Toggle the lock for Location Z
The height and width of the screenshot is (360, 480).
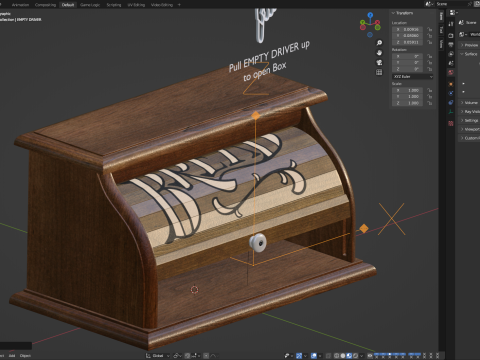[x=430, y=42]
